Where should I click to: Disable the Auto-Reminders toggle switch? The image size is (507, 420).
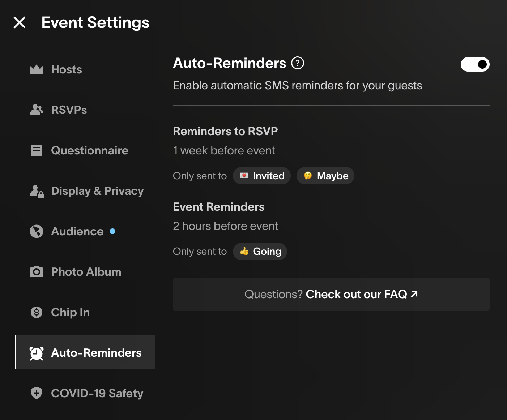pos(475,64)
